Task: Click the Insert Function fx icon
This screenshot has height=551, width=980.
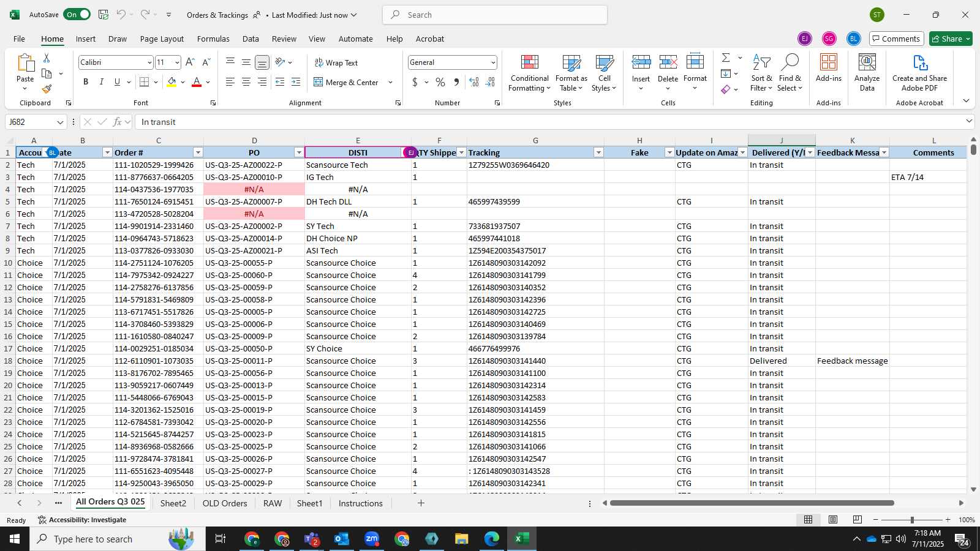Action: (x=118, y=122)
